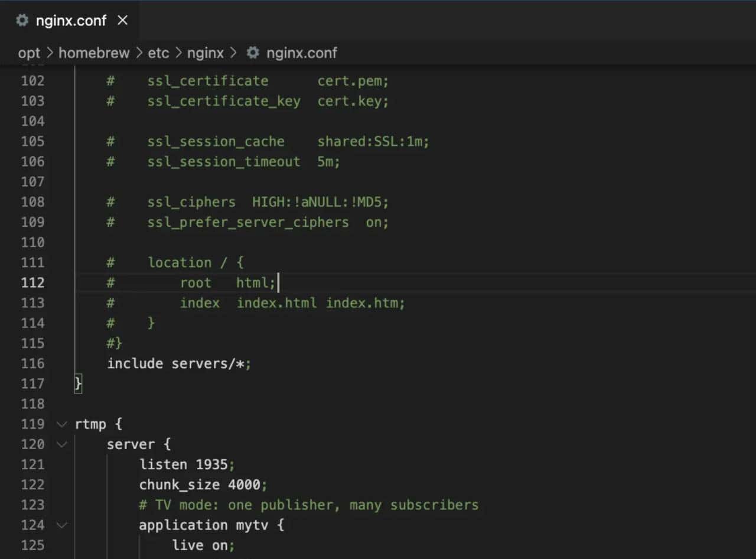Screen dimensions: 756x559
Task: Click the 'live on;' directive
Action: 203,545
